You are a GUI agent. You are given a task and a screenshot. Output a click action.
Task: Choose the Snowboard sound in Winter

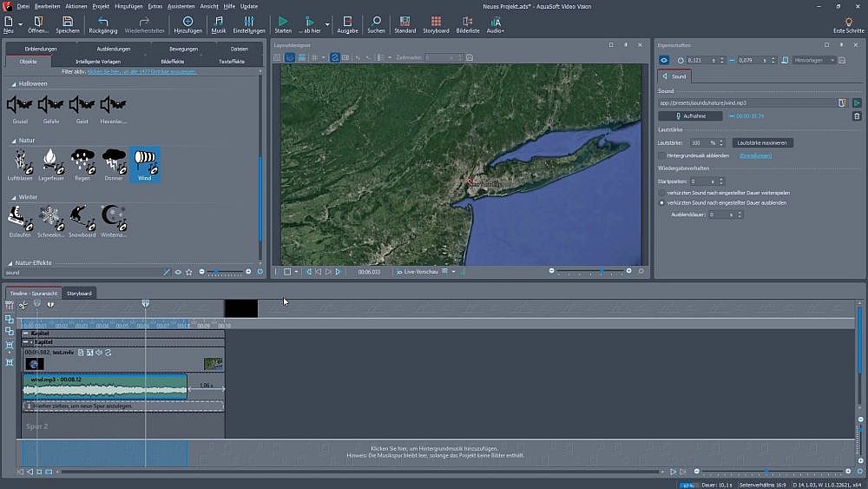[82, 218]
